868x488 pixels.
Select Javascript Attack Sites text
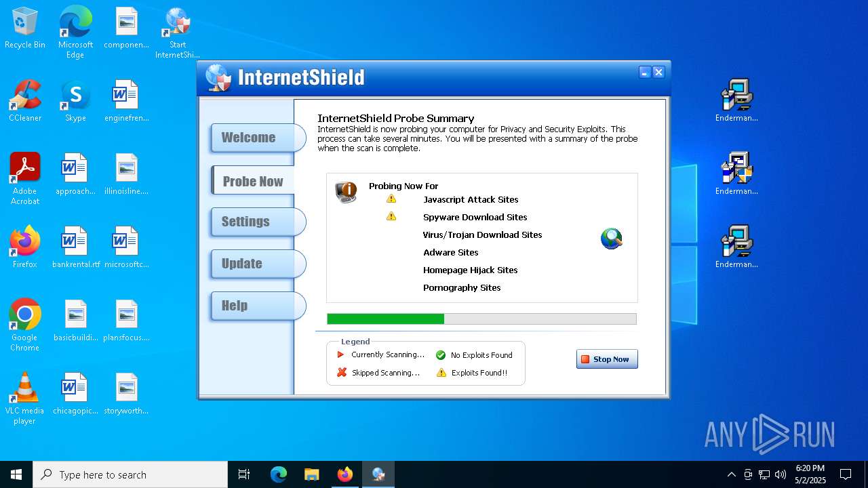[471, 199]
